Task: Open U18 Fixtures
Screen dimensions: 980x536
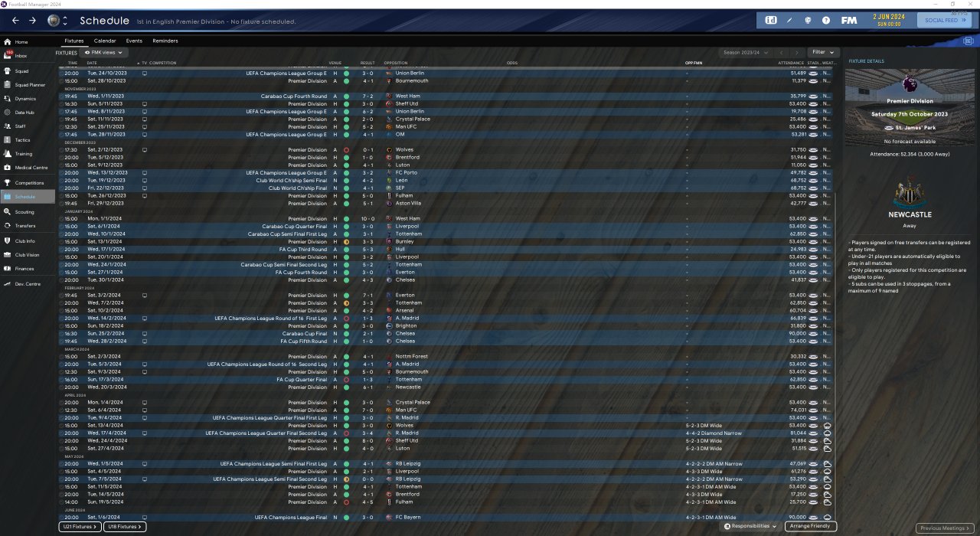Action: pos(124,527)
